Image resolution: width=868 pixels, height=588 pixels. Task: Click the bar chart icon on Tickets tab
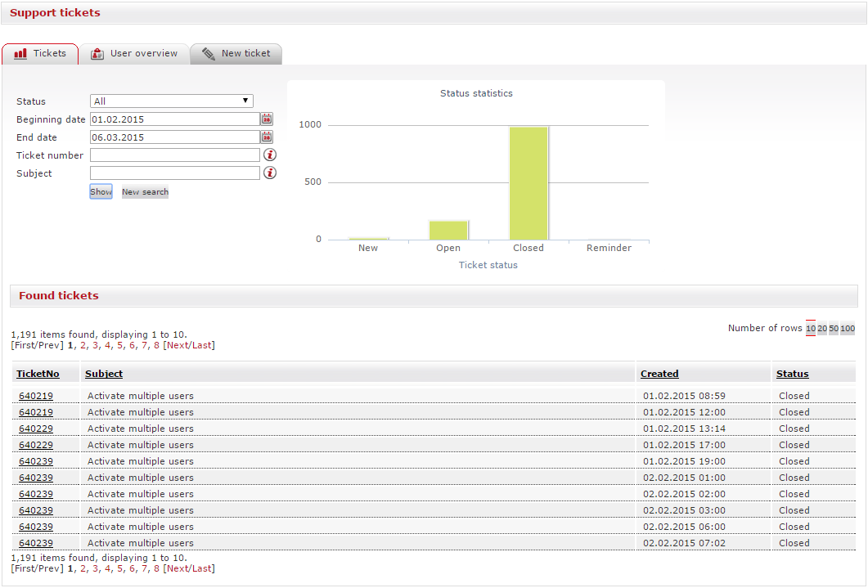20,54
